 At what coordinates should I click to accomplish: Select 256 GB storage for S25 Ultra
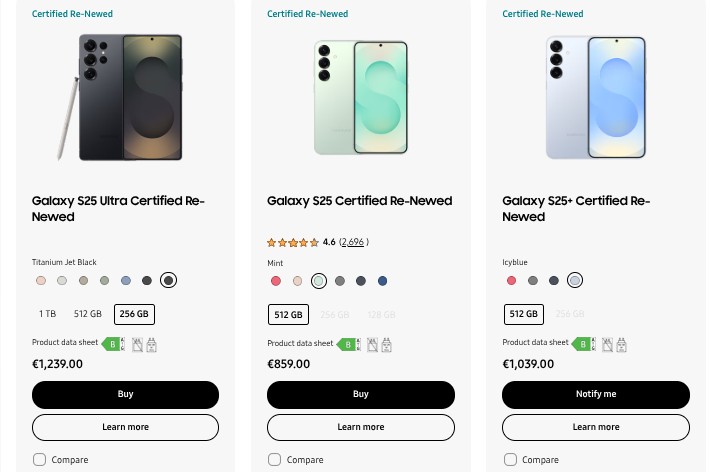point(134,314)
